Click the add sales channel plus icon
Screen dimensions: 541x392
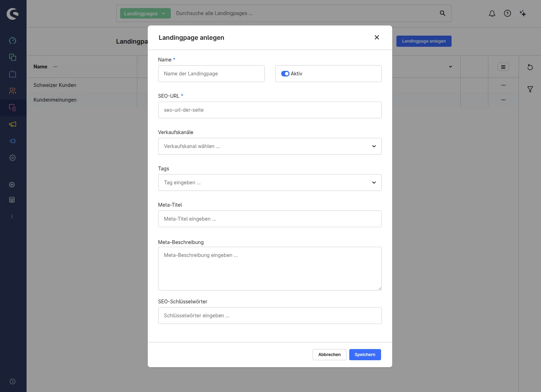tap(12, 185)
